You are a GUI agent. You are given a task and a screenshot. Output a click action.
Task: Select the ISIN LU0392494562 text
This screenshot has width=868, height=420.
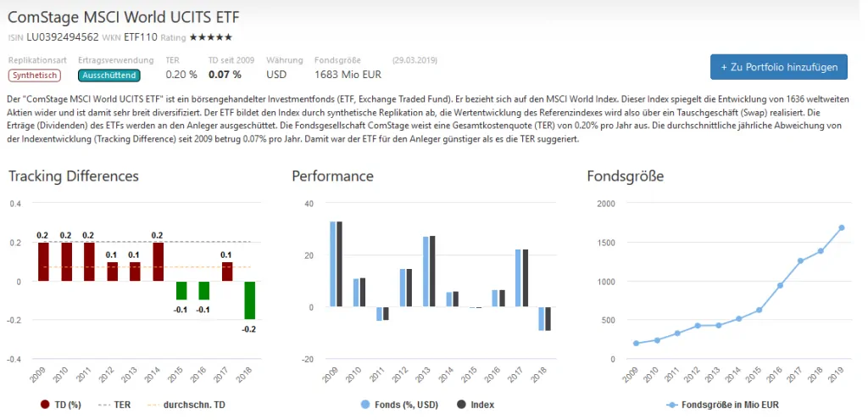tap(63, 37)
